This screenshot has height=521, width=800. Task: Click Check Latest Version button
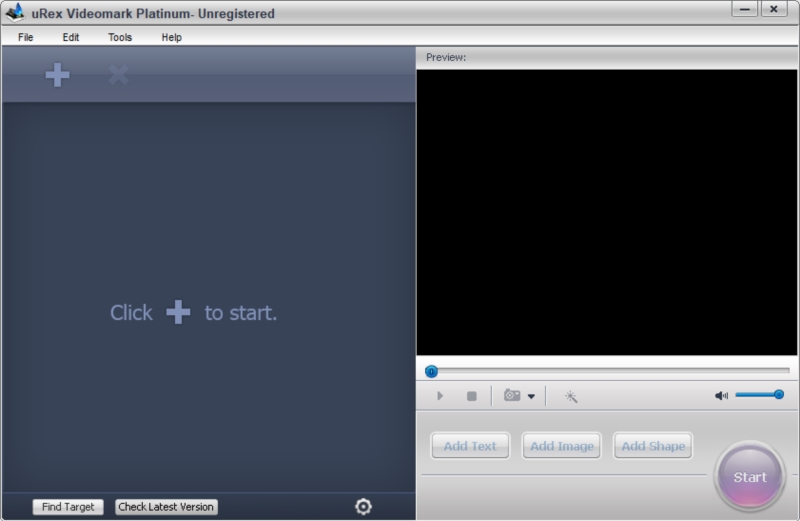[166, 507]
